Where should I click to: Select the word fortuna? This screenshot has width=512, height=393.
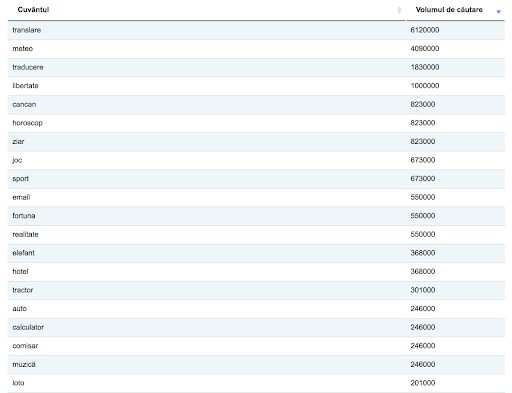click(x=24, y=216)
